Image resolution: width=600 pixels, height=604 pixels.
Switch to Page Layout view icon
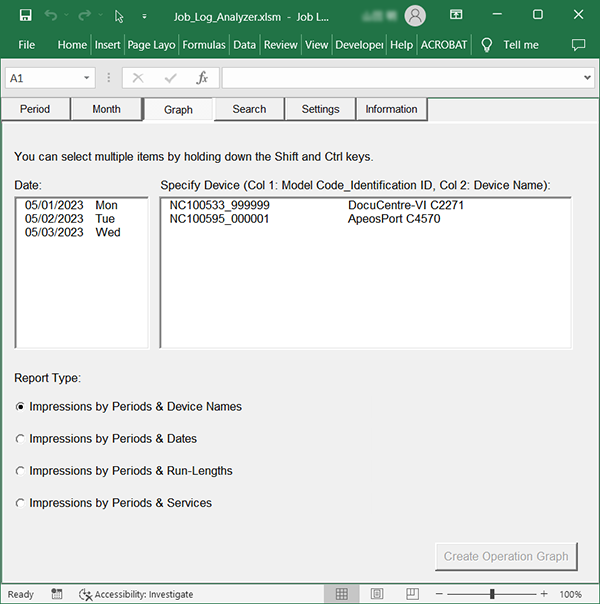pyautogui.click(x=377, y=594)
